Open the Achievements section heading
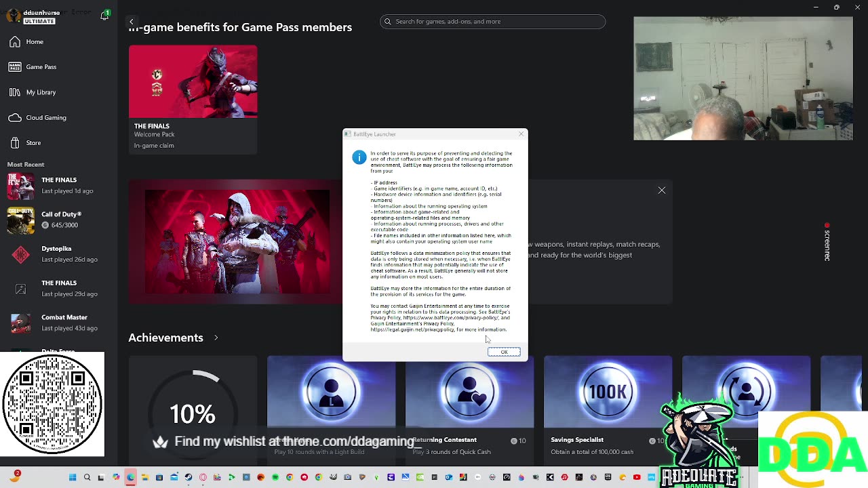This screenshot has height=488, width=868. (165, 338)
